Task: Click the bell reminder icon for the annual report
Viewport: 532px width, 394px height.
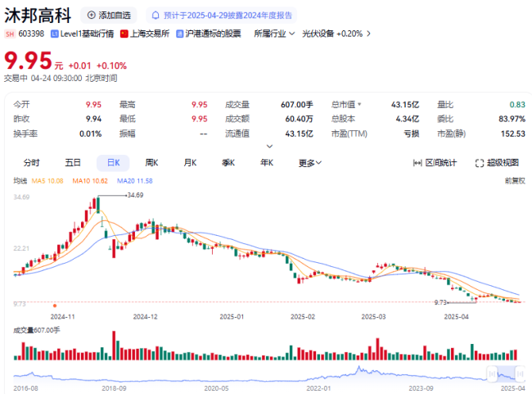Action: point(156,15)
